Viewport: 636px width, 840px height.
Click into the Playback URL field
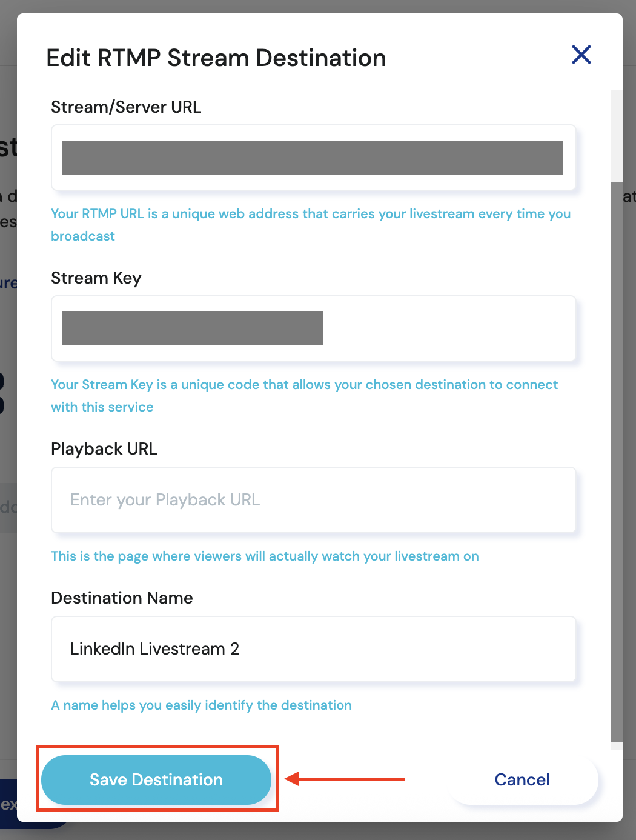(313, 500)
